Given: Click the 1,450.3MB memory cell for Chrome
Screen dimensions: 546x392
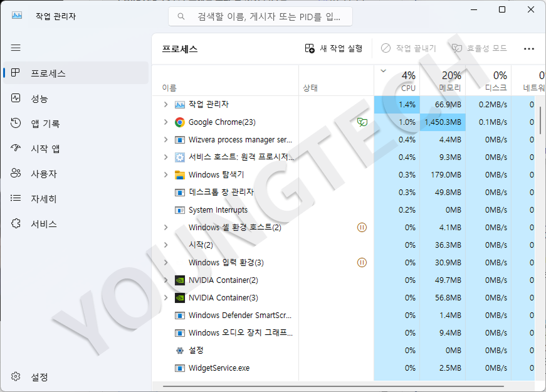Looking at the screenshot, I should tap(443, 122).
